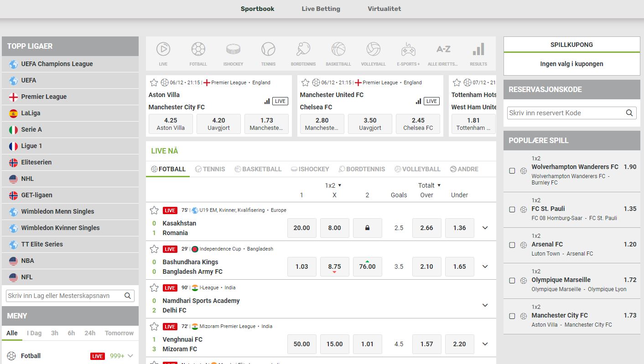The height and width of the screenshot is (364, 644).
Task: Switch to the Live Betting tab
Action: (x=321, y=9)
